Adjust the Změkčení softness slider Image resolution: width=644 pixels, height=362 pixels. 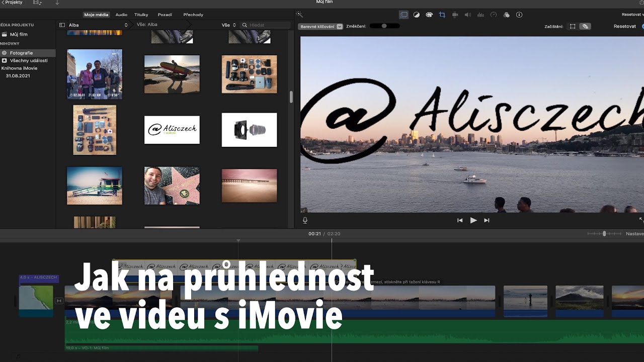pyautogui.click(x=384, y=26)
